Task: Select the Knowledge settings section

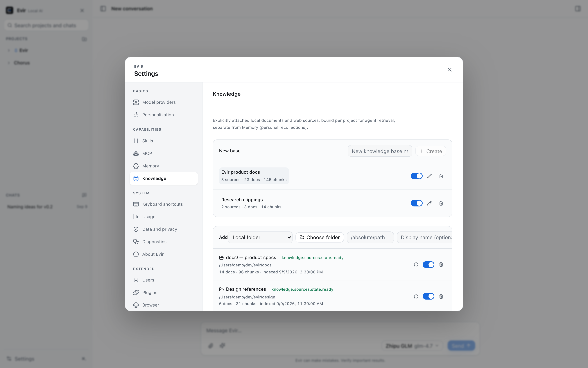Action: pyautogui.click(x=164, y=178)
